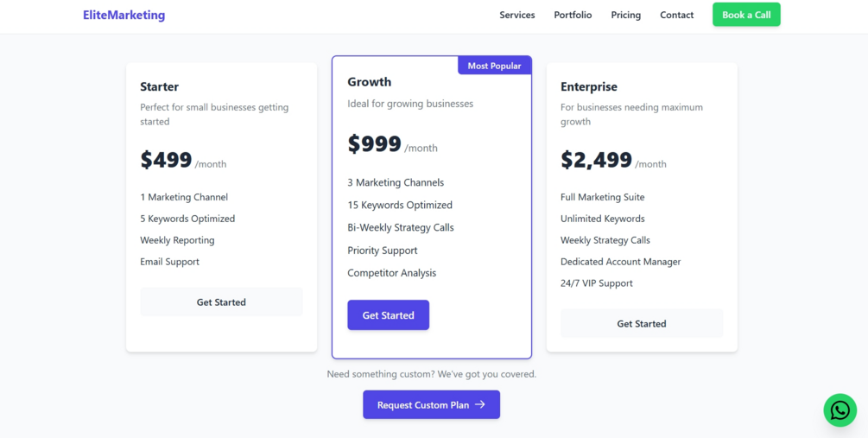Click the Competitor Analysis feature line
Image resolution: width=868 pixels, height=438 pixels.
(x=391, y=273)
